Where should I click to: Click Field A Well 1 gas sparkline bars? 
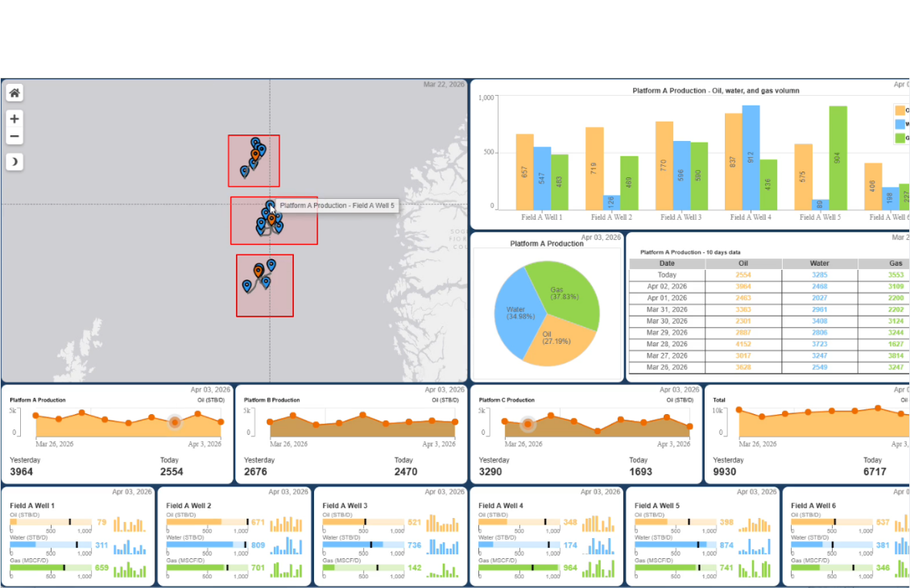(x=130, y=569)
